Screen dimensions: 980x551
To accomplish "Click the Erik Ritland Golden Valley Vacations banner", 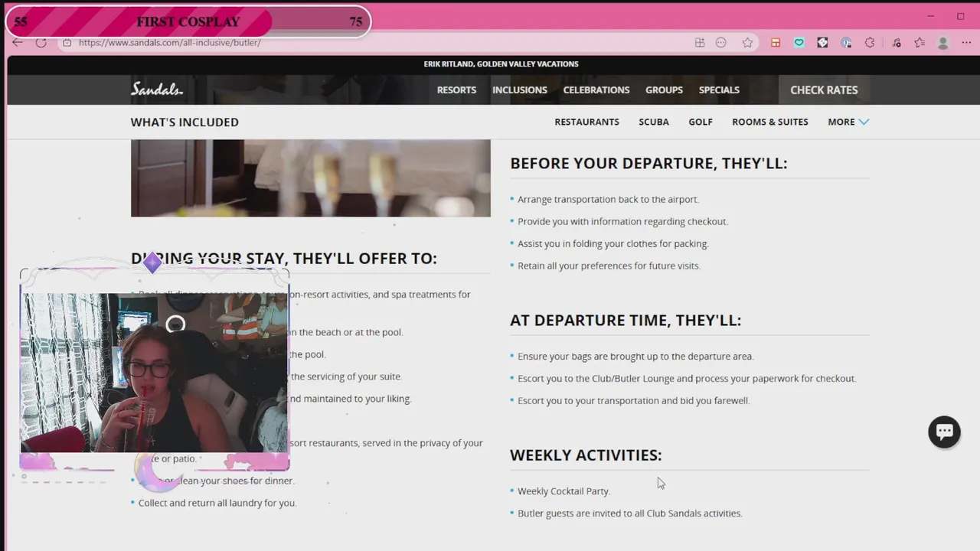I will [501, 64].
